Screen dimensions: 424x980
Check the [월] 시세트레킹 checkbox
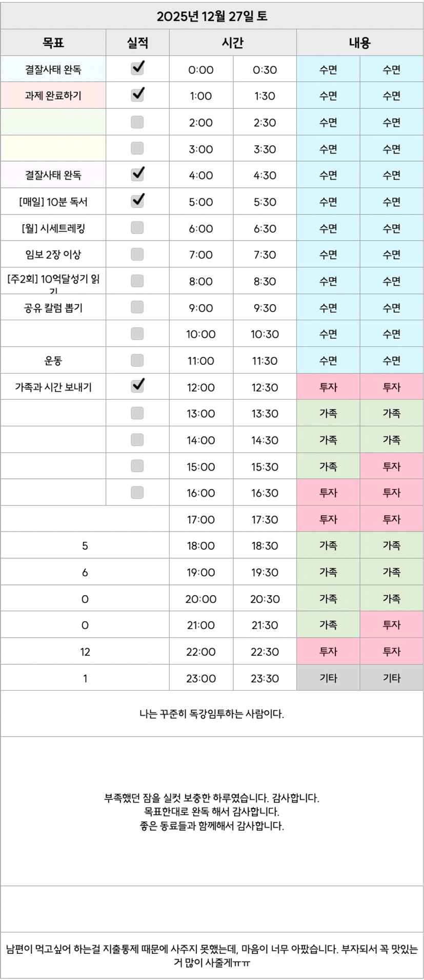click(x=137, y=228)
